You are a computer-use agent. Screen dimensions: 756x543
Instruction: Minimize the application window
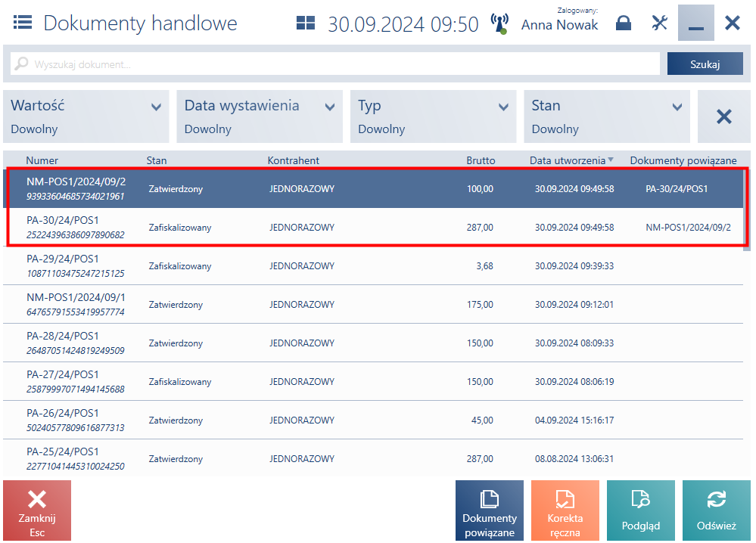(695, 23)
